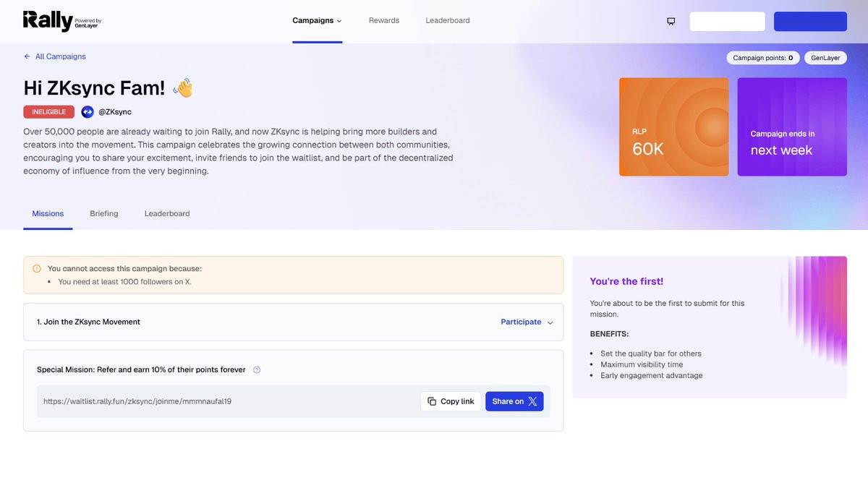The height and width of the screenshot is (488, 868).
Task: Click the Campaign points: 0 pill
Action: pyautogui.click(x=763, y=58)
